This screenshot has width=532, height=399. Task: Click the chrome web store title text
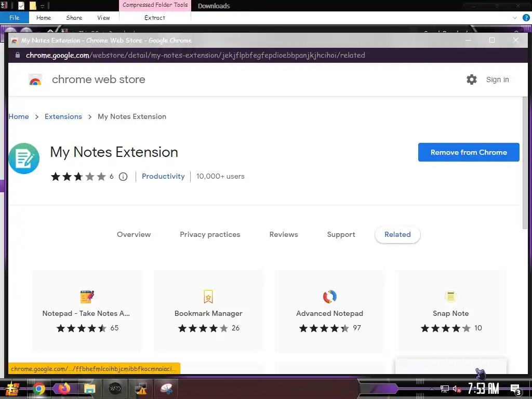(98, 79)
